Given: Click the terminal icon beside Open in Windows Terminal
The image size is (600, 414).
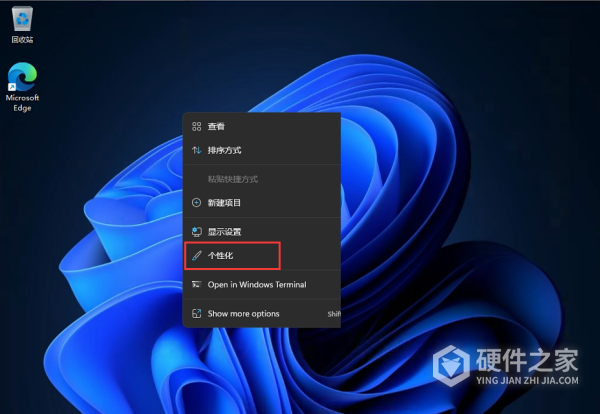Looking at the screenshot, I should pos(196,284).
